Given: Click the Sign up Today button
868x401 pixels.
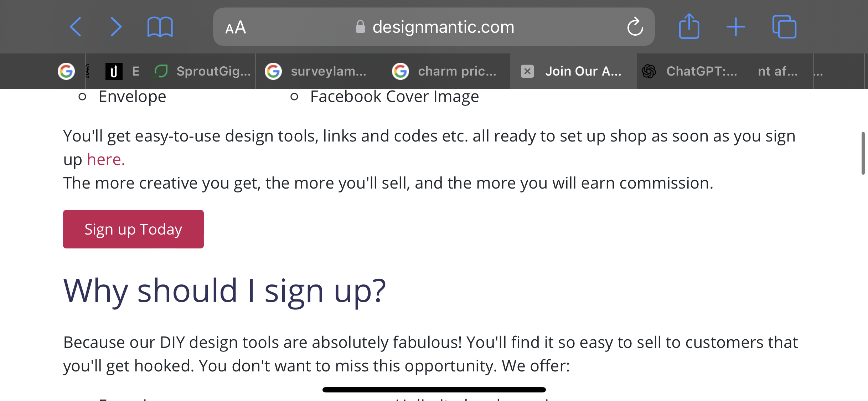Looking at the screenshot, I should [133, 229].
